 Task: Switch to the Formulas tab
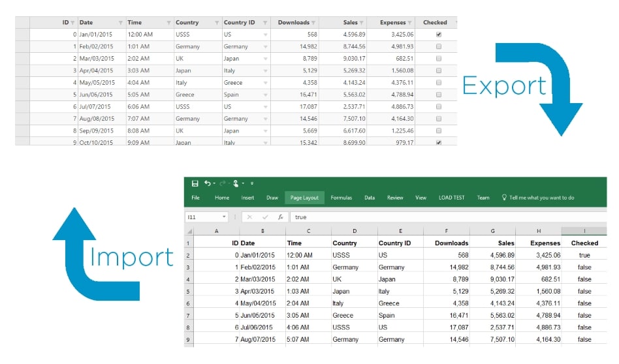[x=341, y=198]
